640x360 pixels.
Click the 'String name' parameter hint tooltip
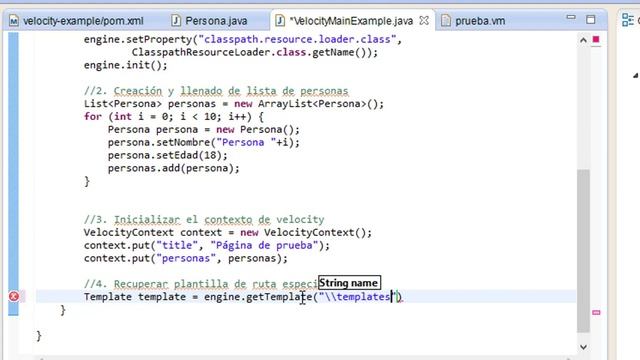coord(349,283)
